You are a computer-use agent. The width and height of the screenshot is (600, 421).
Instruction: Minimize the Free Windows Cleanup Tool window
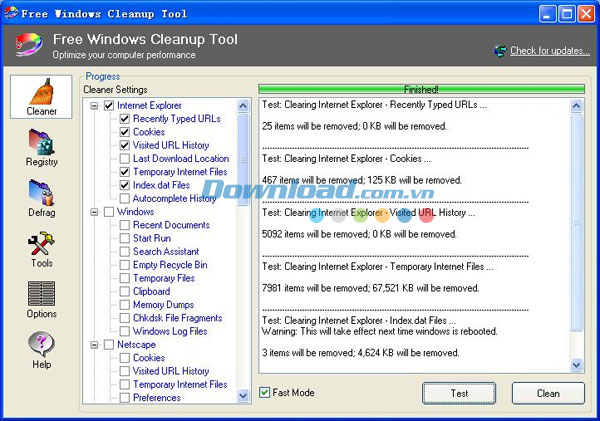pos(548,14)
